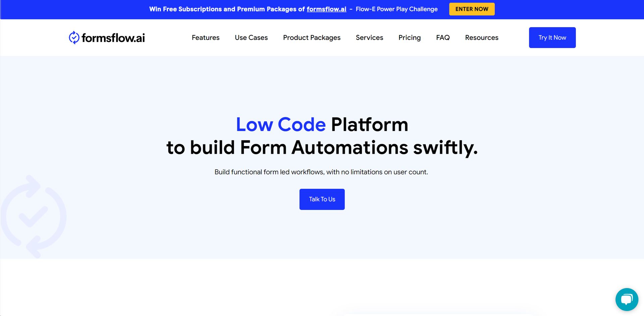Open the FAQ section from the navbar
The height and width of the screenshot is (316, 644).
point(443,38)
